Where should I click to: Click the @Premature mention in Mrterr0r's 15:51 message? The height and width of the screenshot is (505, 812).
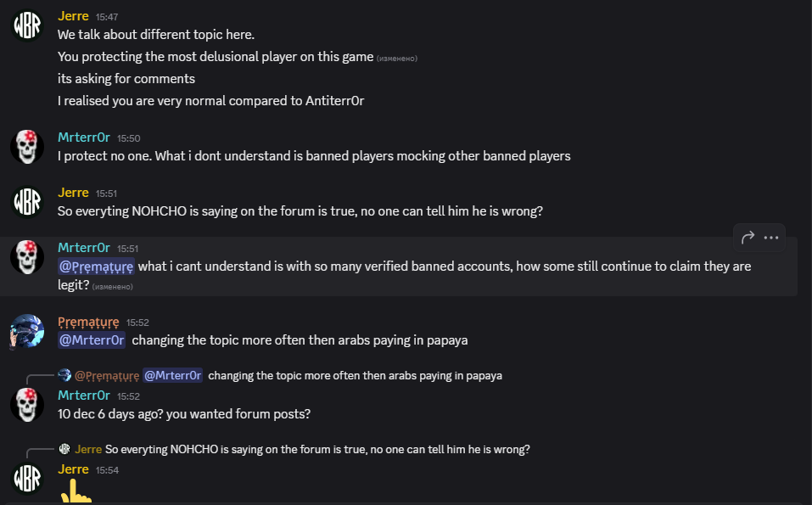(96, 267)
